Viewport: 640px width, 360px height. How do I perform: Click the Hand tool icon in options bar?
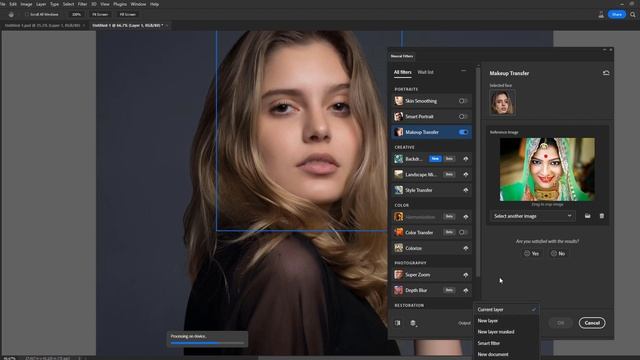point(11,14)
